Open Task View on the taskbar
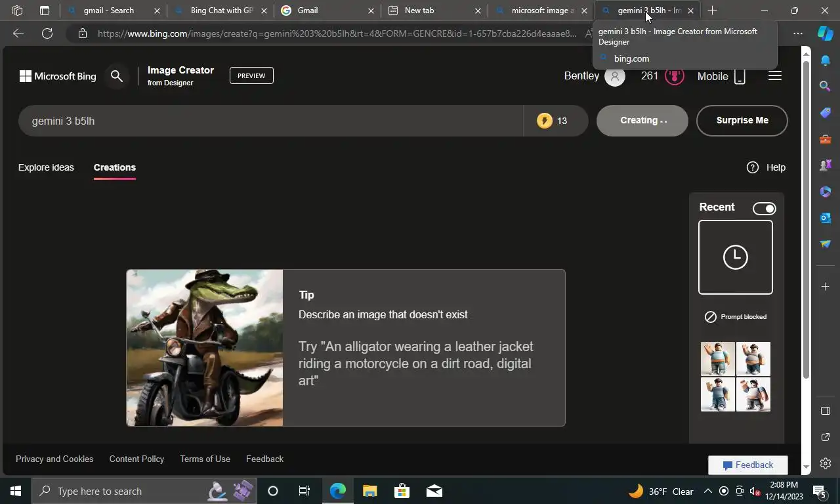The width and height of the screenshot is (840, 504). click(304, 491)
